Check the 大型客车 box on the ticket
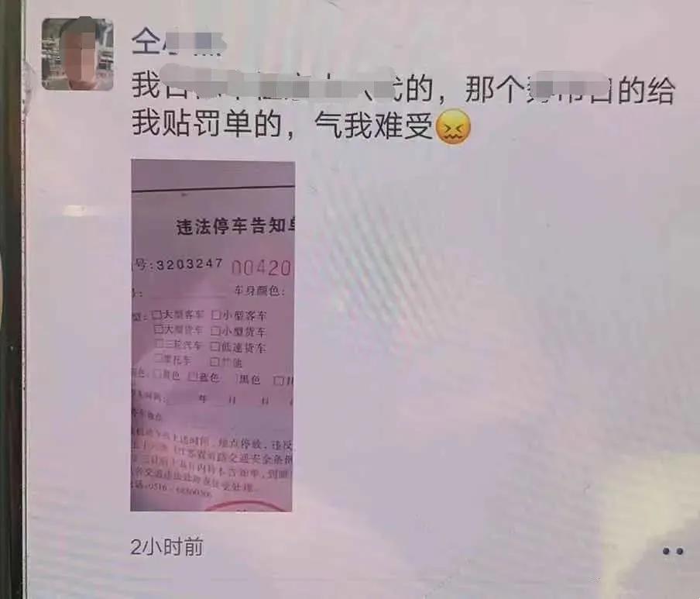Viewport: 700px width, 599px height. coord(156,314)
